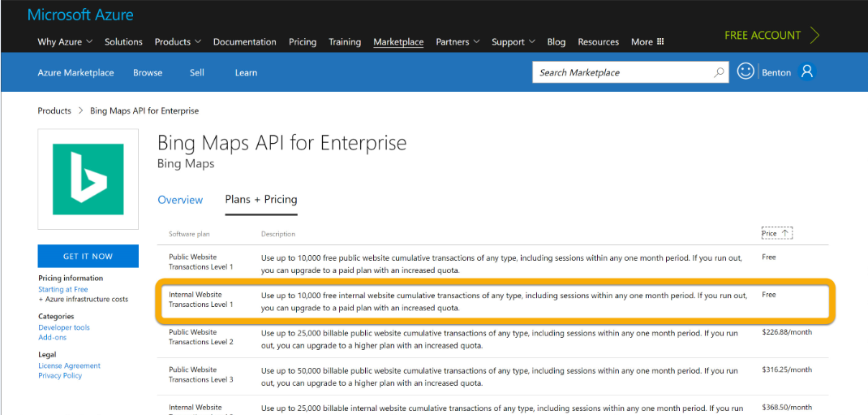Click the Bing Maps publisher name
The image size is (868, 415).
pyautogui.click(x=186, y=164)
